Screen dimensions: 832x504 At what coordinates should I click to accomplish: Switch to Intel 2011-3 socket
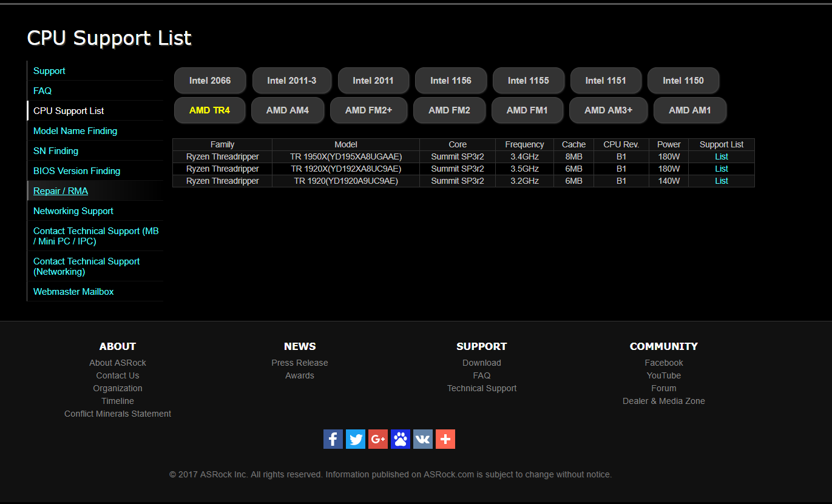292,81
